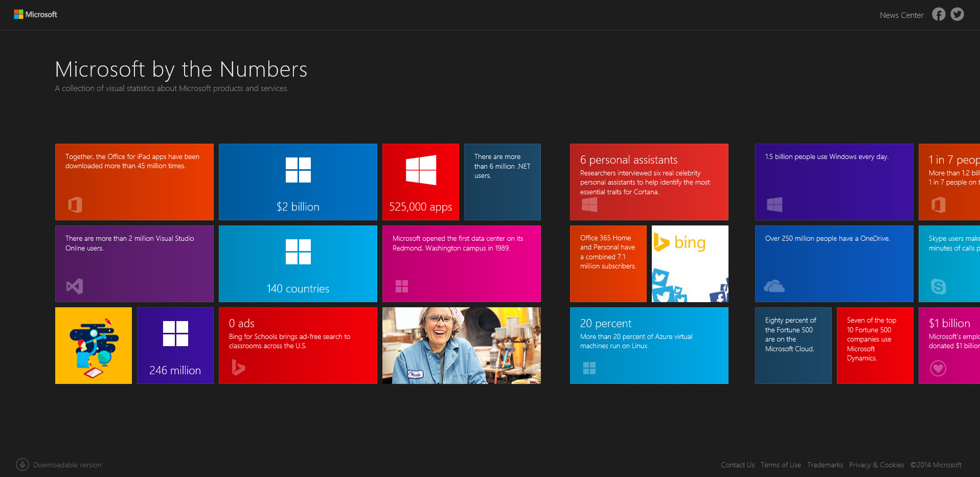Image resolution: width=980 pixels, height=477 pixels.
Task: Open the bing logo tile
Action: (x=690, y=264)
